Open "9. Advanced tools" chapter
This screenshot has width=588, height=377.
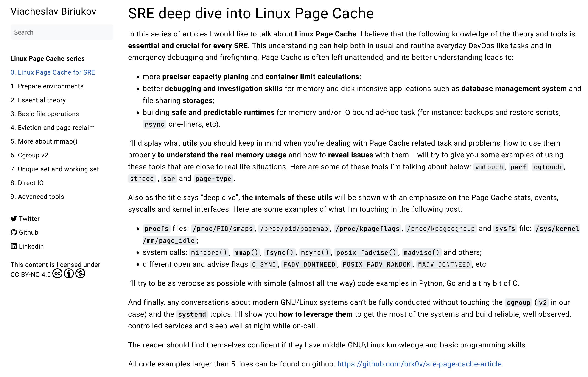37,197
